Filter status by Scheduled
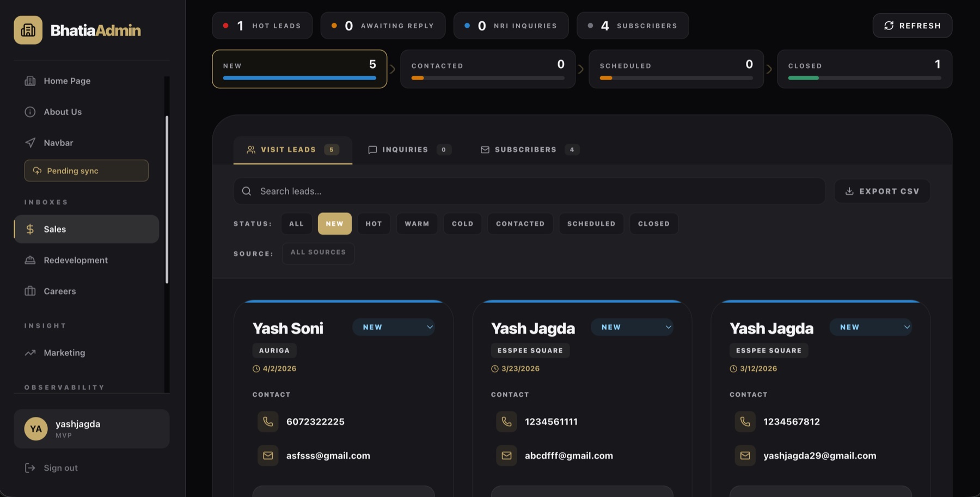 click(591, 223)
